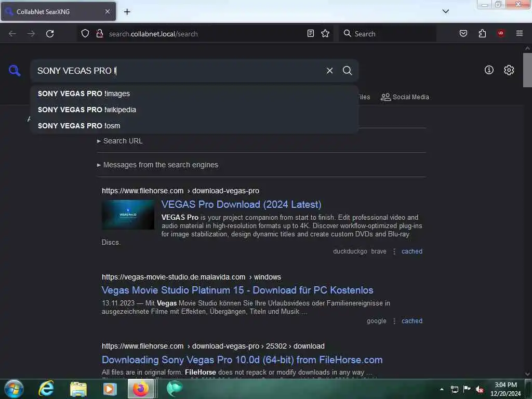Open Vegas Movie Studio Platinum 15 link

[237, 290]
